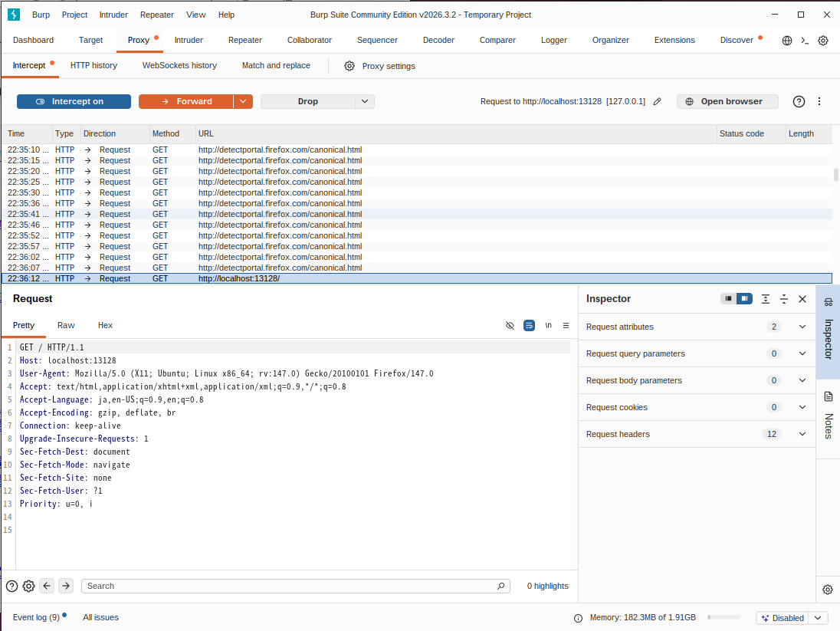Select the 22:35:41 detectportal request row
This screenshot has height=631, width=840.
click(x=417, y=214)
